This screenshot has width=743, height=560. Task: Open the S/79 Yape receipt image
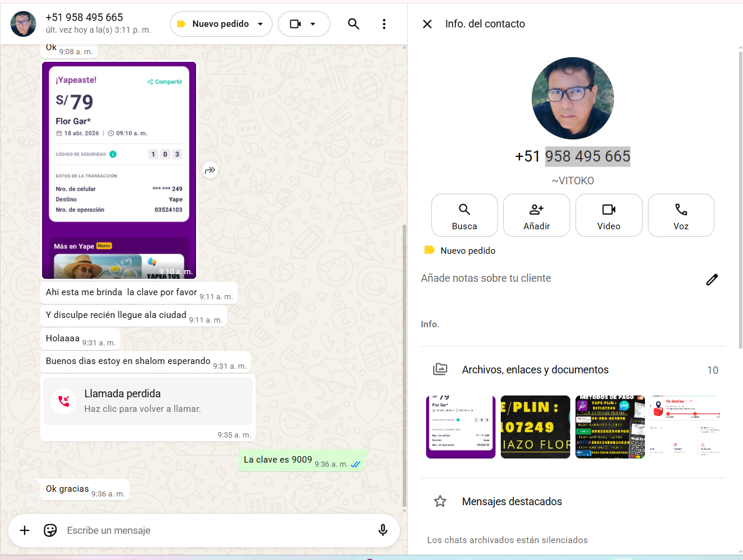(119, 170)
